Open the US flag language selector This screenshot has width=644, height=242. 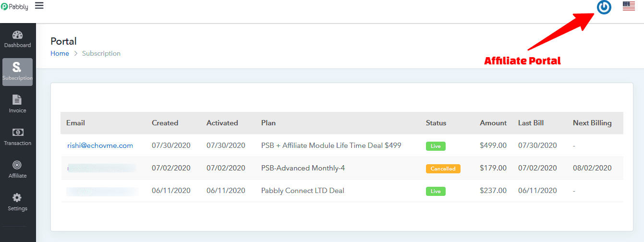629,6
